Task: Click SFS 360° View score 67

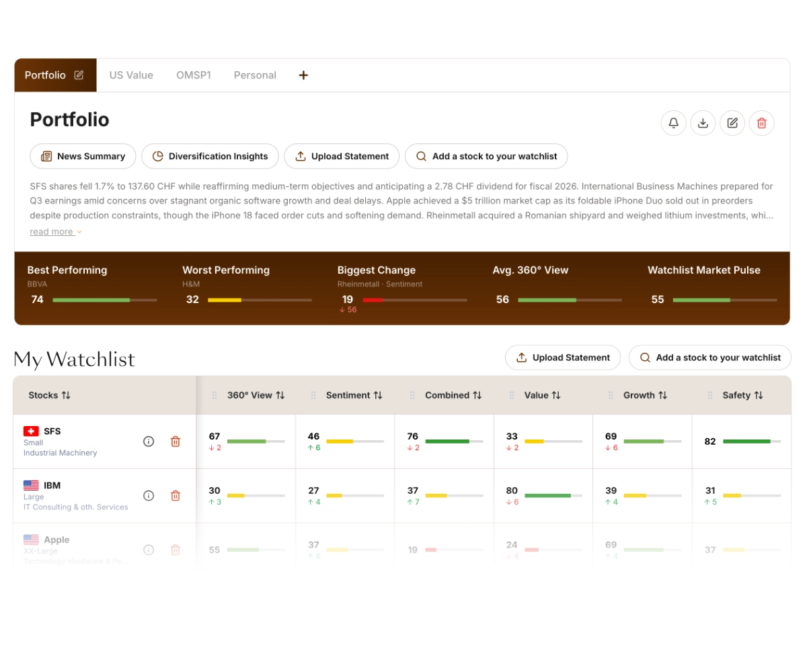Action: click(x=215, y=436)
